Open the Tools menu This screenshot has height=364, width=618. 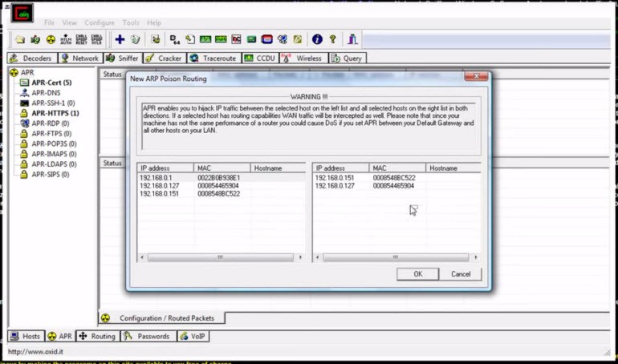click(x=131, y=22)
